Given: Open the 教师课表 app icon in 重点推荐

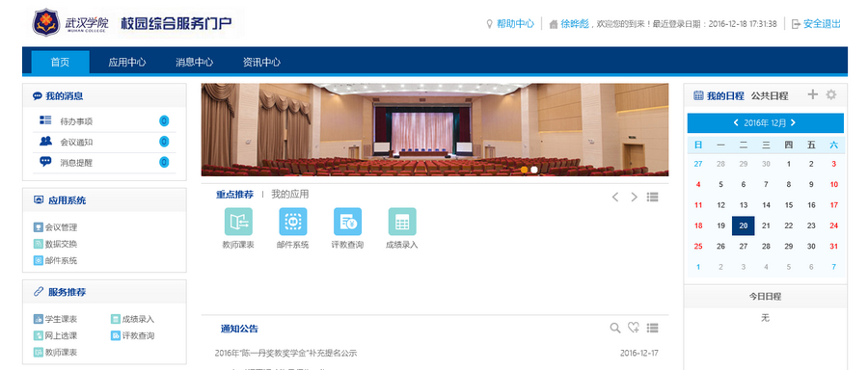Looking at the screenshot, I should click(238, 222).
